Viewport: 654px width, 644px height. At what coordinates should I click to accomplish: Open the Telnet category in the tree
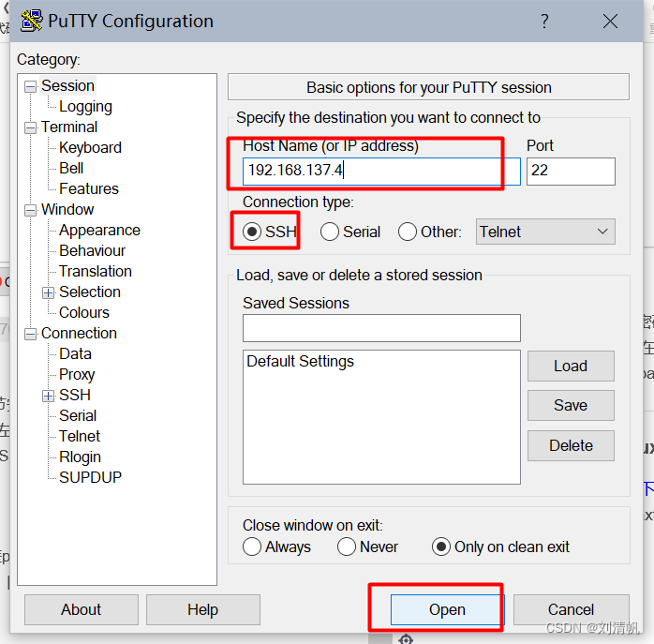80,436
